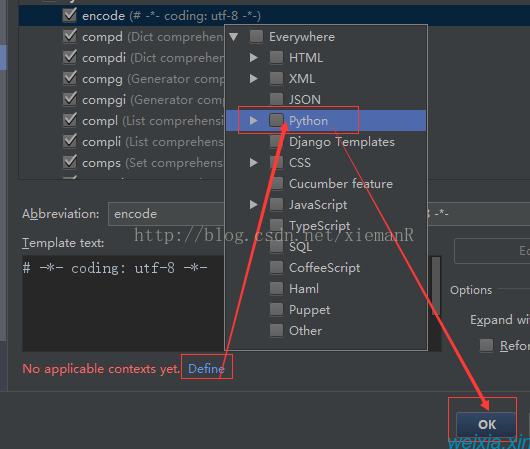Choose Django Templates in context list
This screenshot has height=449, width=530.
coord(342,142)
